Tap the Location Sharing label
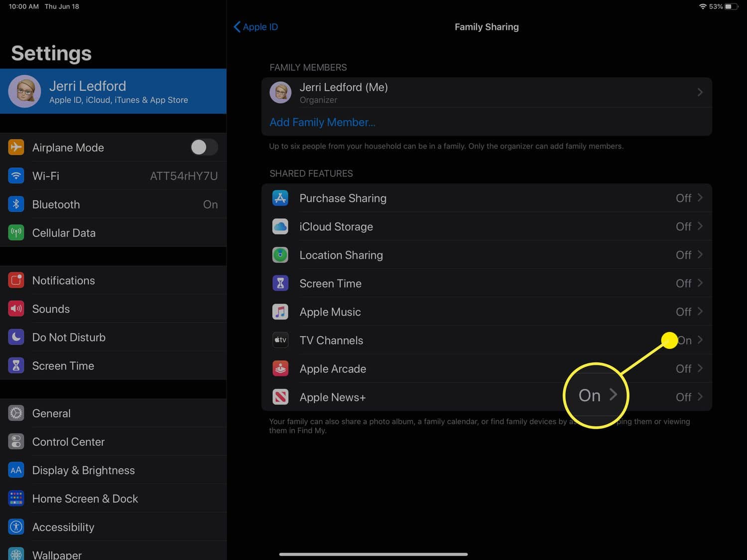Image resolution: width=747 pixels, height=560 pixels. tap(341, 255)
